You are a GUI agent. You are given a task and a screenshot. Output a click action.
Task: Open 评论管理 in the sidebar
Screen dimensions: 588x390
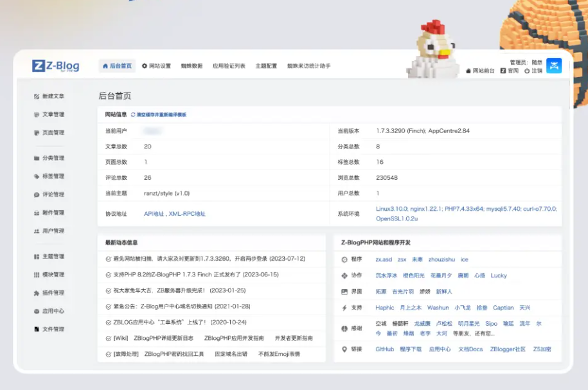pyautogui.click(x=49, y=194)
